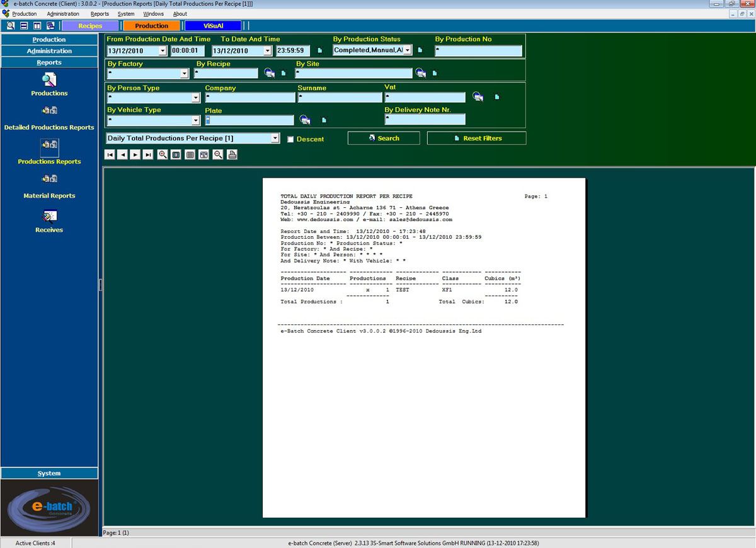The image size is (756, 548).
Task: Click the cascade windows toolbar icon
Action: pyautogui.click(x=50, y=26)
